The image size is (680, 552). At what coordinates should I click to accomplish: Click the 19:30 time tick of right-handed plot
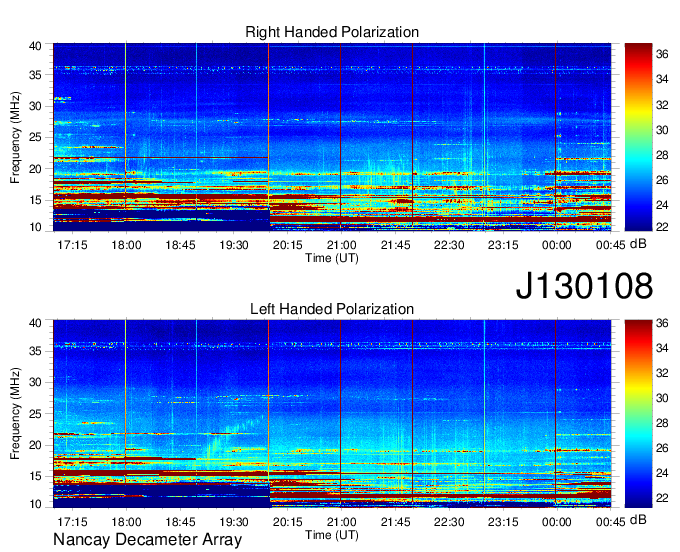point(234,245)
